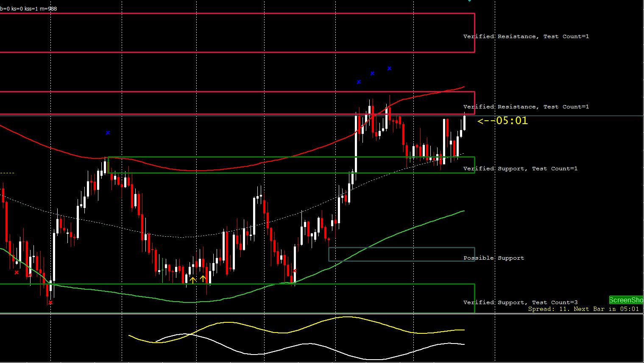Click the middle of the three blue x markers
Image resolution: width=644 pixels, height=363 pixels.
(372, 73)
